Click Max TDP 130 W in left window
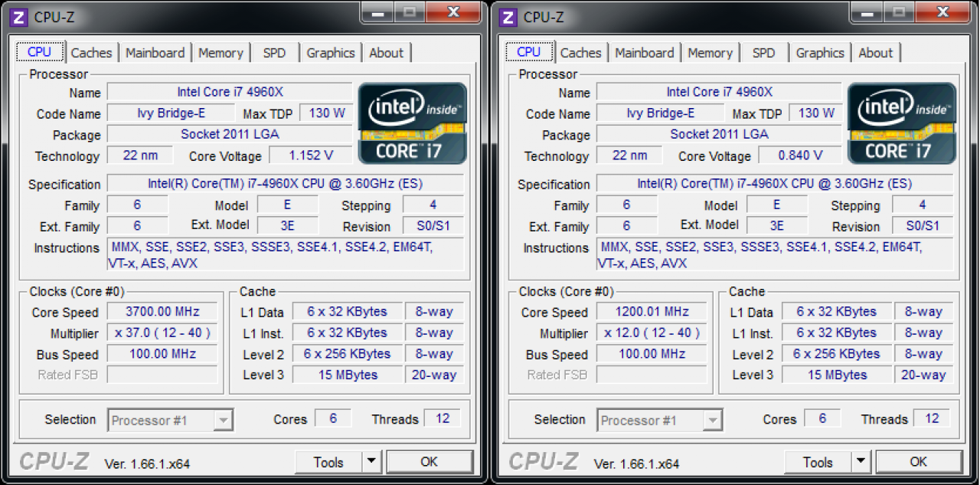Screen dimensions: 980x485 (x=326, y=113)
